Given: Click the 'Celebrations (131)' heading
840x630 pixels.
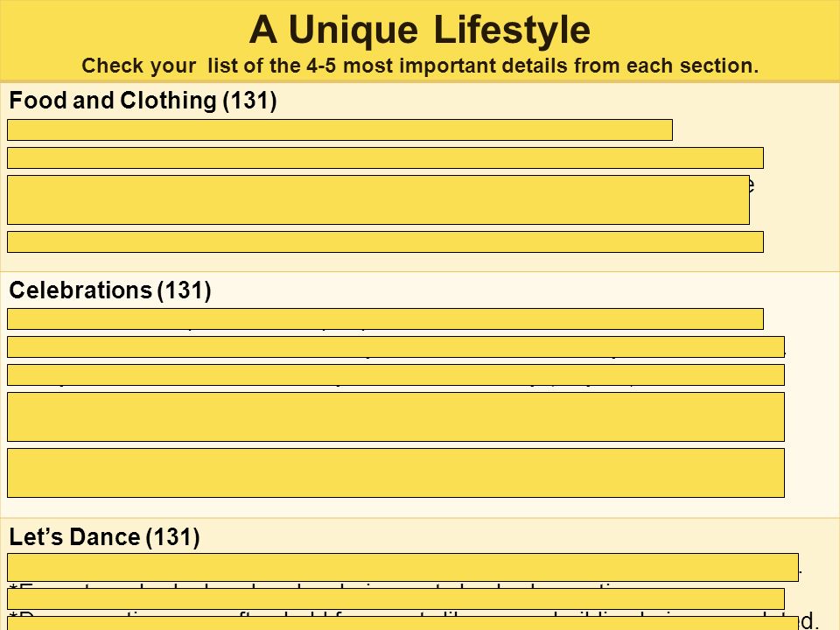Looking at the screenshot, I should pyautogui.click(x=110, y=290).
